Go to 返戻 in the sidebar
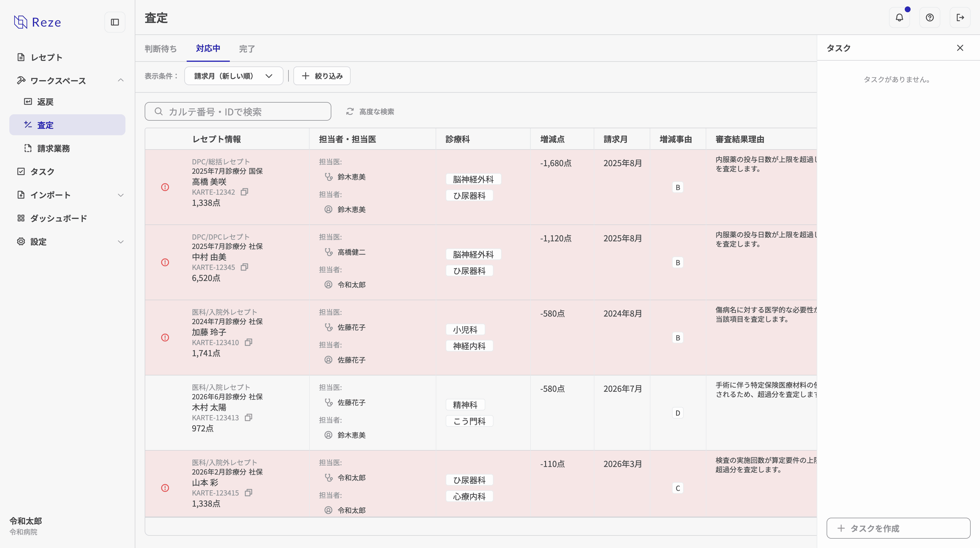The width and height of the screenshot is (980, 548). 67,102
